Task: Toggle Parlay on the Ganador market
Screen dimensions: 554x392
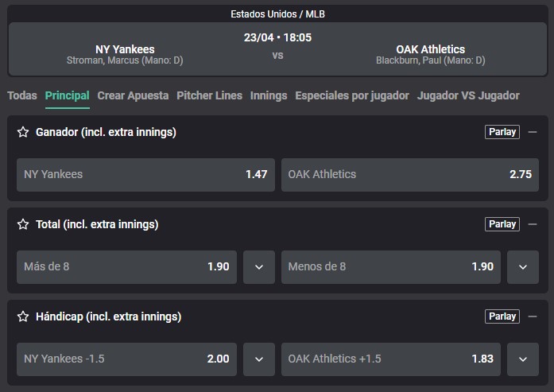Action: tap(502, 132)
